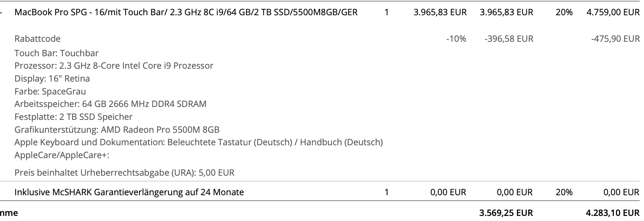Click the -475,90 EUR gross discount
This screenshot has height=221, width=644.
[615, 39]
